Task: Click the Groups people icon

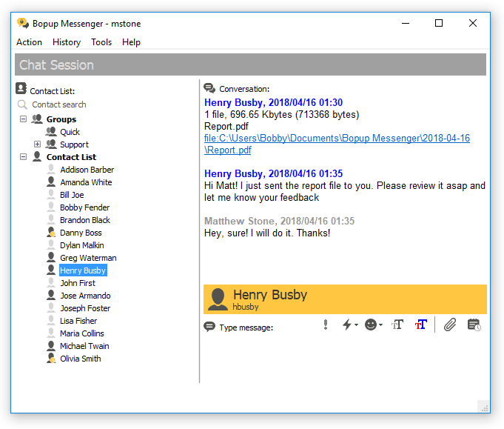Action: click(37, 119)
